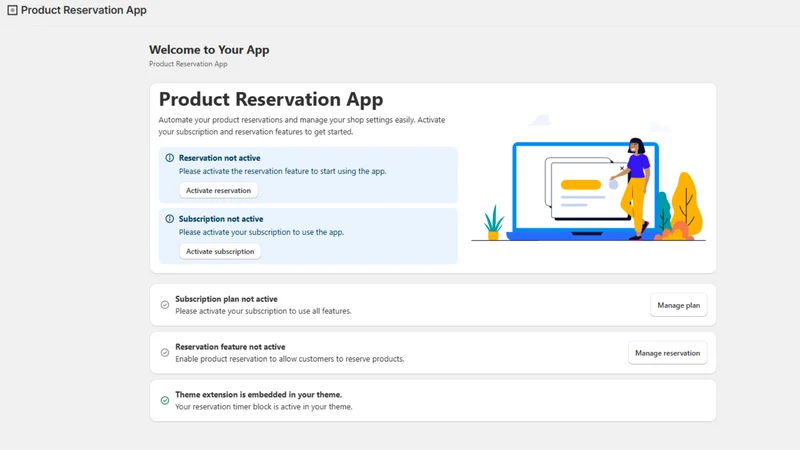Click the 'Welcome to Your App' heading
Image resolution: width=800 pixels, height=450 pixels.
coord(209,50)
